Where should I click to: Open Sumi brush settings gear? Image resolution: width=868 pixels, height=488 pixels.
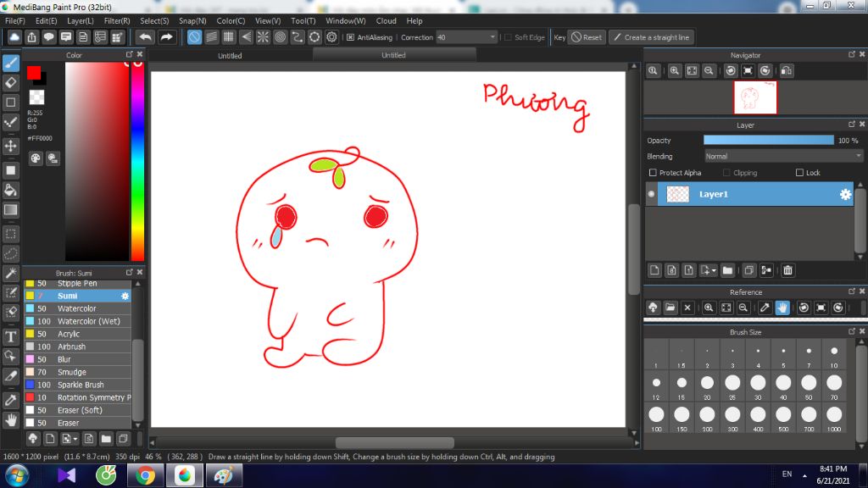pyautogui.click(x=125, y=296)
